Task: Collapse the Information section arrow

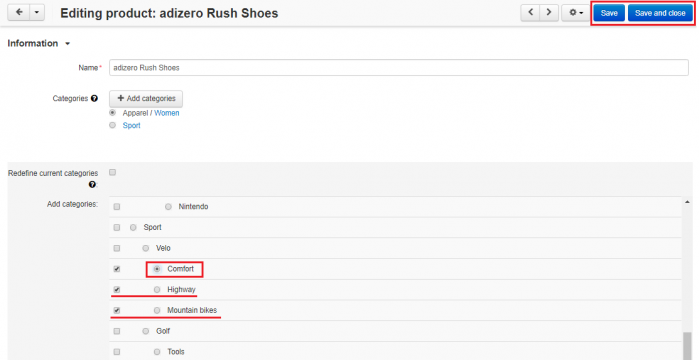Action: [x=67, y=44]
